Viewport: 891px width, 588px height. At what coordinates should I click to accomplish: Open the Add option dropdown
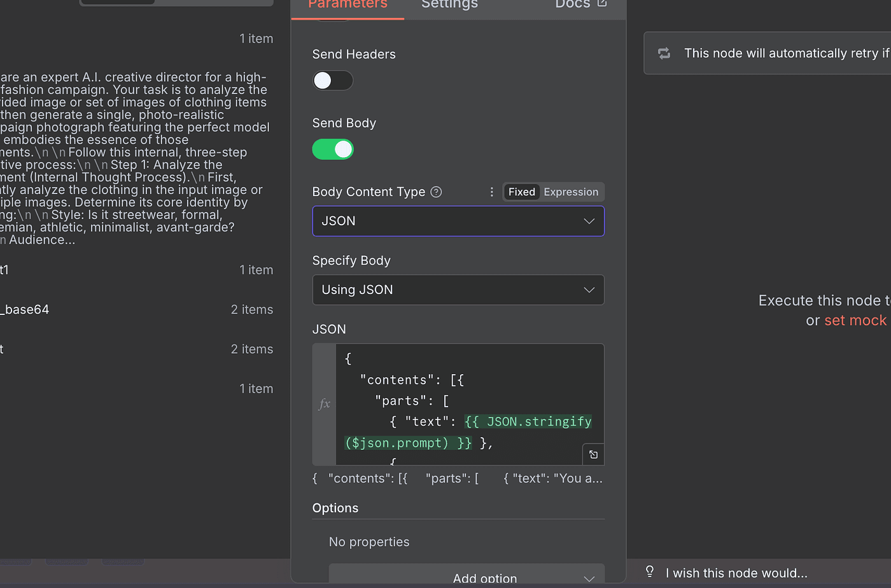tap(467, 577)
